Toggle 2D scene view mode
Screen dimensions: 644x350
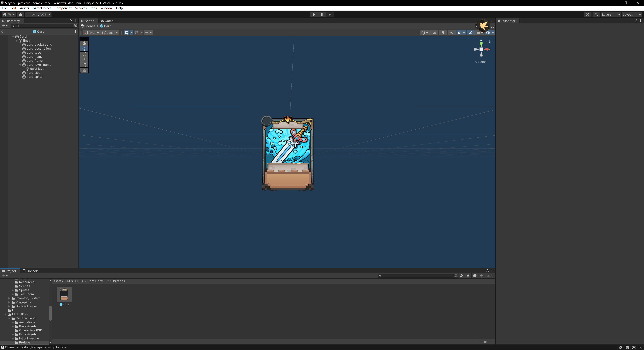(x=434, y=33)
